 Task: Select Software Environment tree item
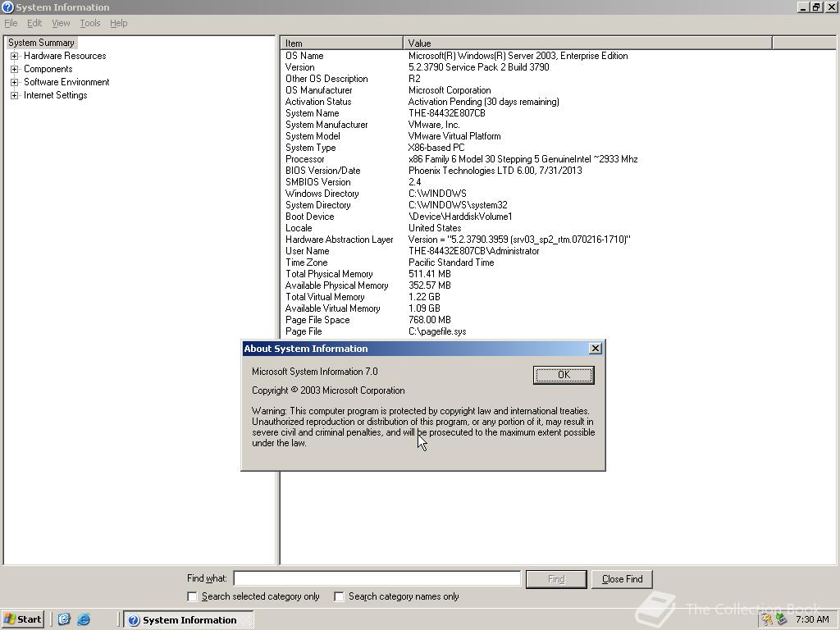click(66, 82)
